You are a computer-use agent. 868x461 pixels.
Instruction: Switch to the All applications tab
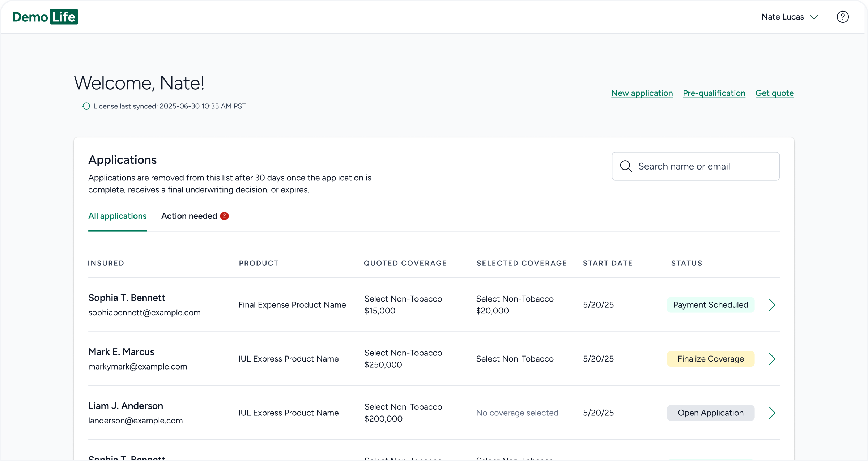click(117, 216)
